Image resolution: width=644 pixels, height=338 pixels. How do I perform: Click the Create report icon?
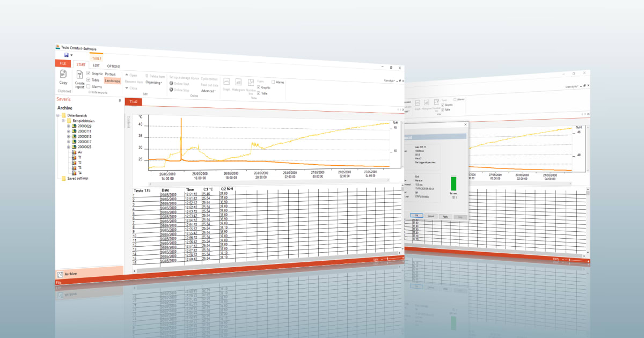coord(79,76)
